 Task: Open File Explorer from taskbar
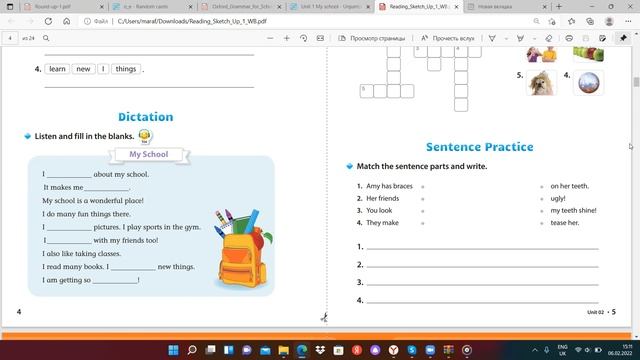[284, 350]
